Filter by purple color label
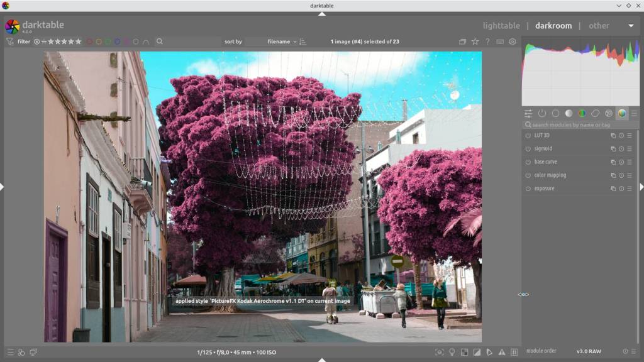Image resolution: width=644 pixels, height=362 pixels. 126,41
